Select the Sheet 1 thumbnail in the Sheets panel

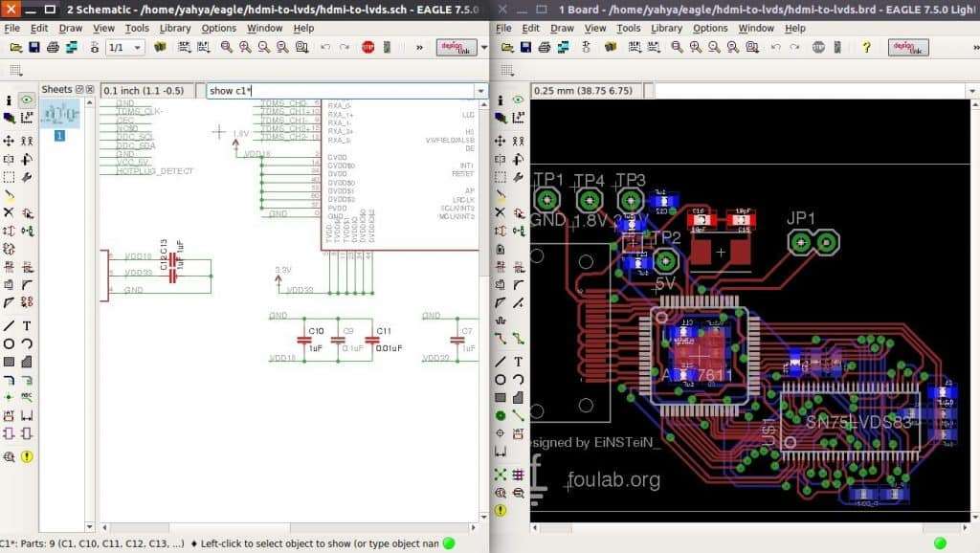tap(59, 117)
